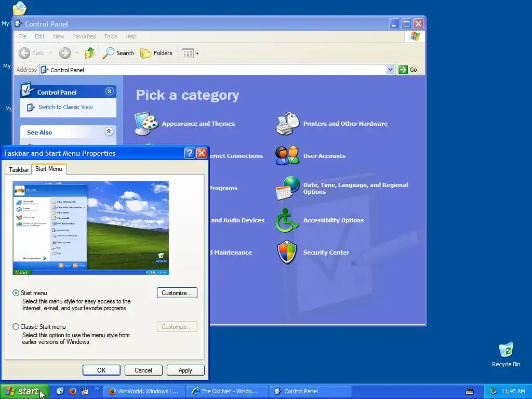532x399 pixels.
Task: Open the Edit menu
Action: [x=39, y=36]
